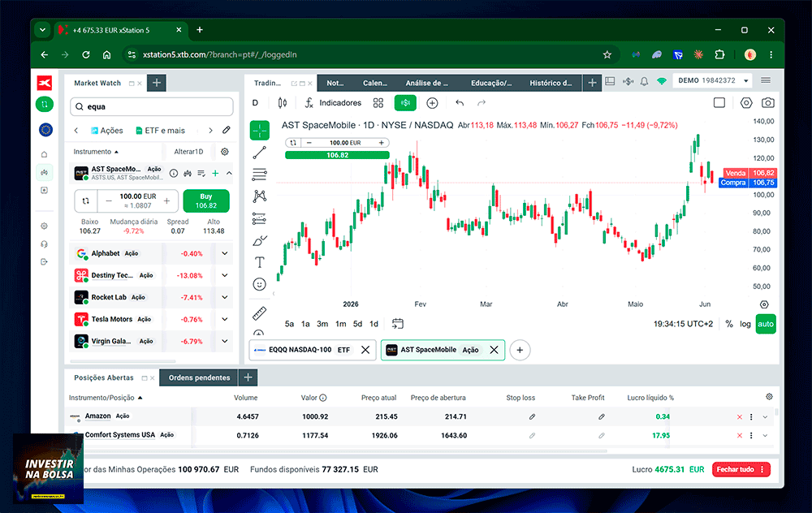Select the pattern drawing tool
This screenshot has height=513, width=812.
click(x=260, y=196)
